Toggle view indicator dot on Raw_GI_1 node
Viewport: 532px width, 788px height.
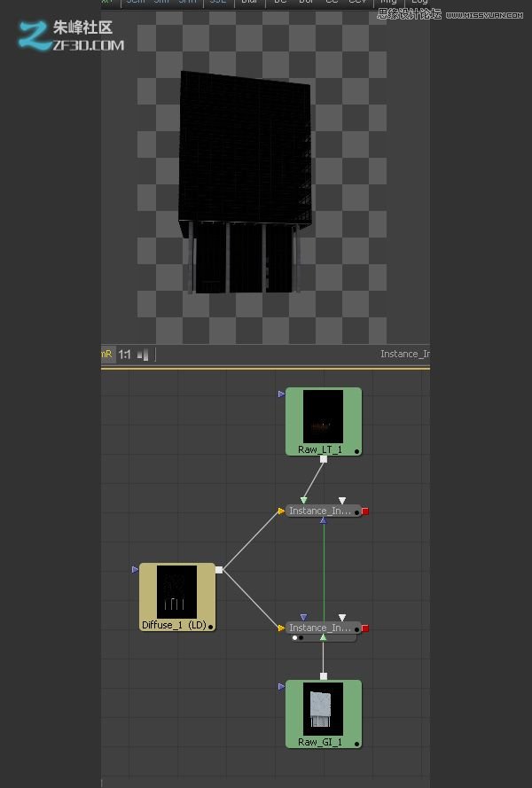click(x=356, y=744)
